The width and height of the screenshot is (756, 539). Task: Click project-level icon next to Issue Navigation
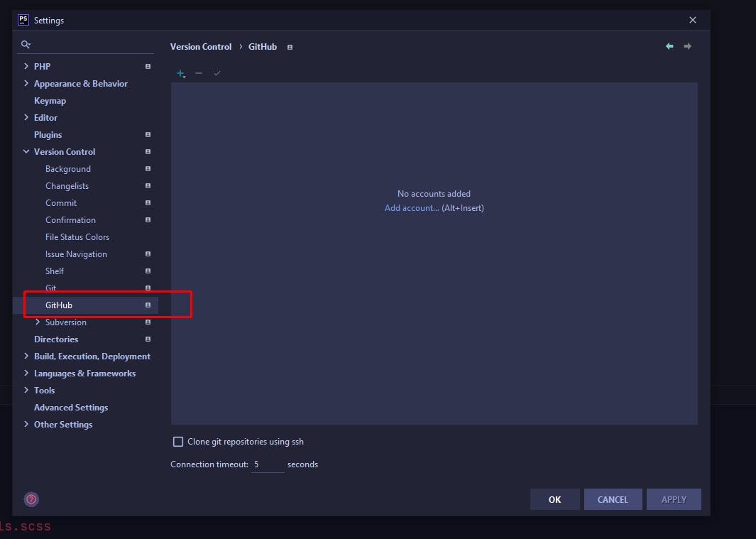pyautogui.click(x=148, y=254)
